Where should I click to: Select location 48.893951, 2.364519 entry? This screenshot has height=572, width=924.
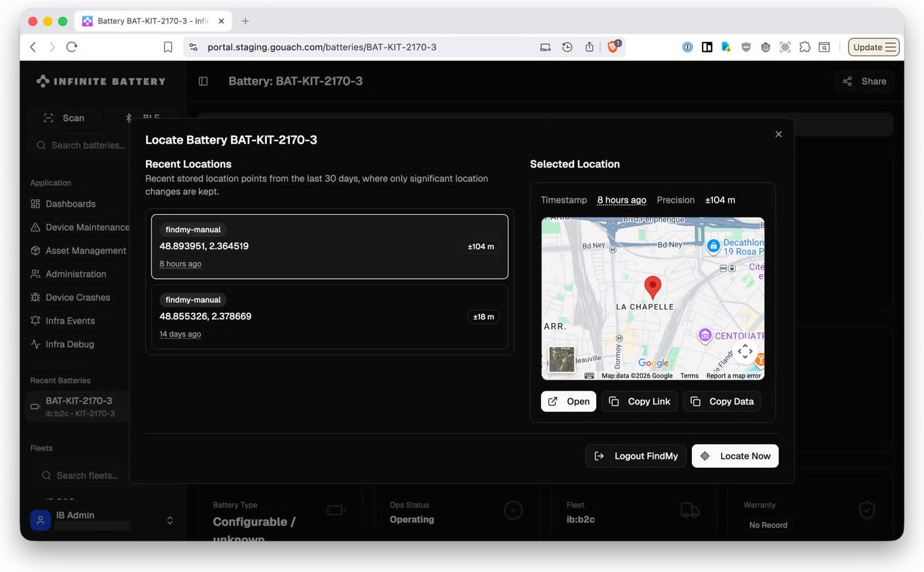[x=330, y=247]
